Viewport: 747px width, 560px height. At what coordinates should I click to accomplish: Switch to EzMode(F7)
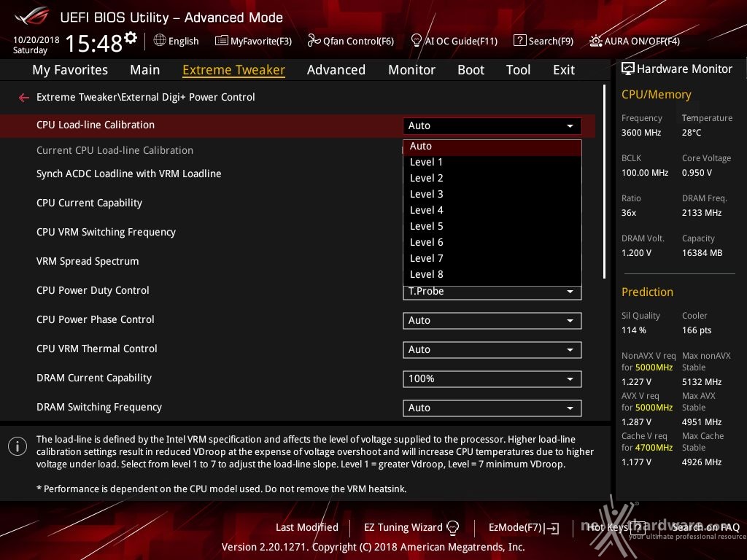[524, 528]
